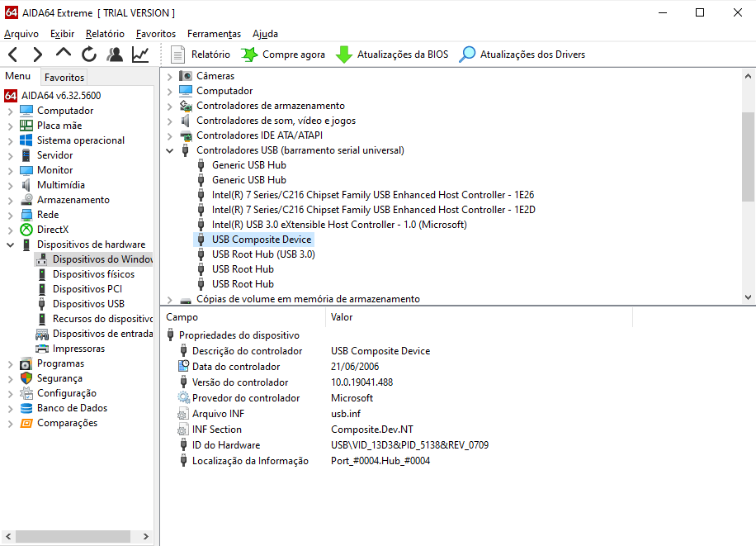Screen dimensions: 756x546
Task: Select the Menu tab in left panel
Action: coord(18,76)
